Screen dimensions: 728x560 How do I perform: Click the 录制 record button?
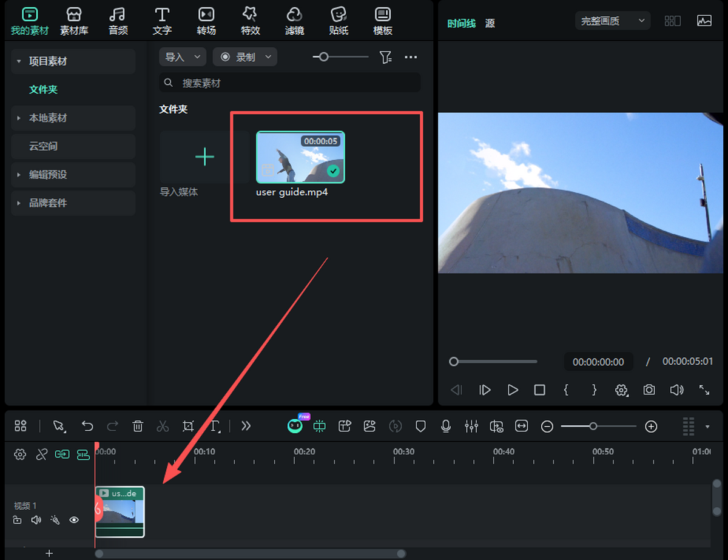click(244, 57)
